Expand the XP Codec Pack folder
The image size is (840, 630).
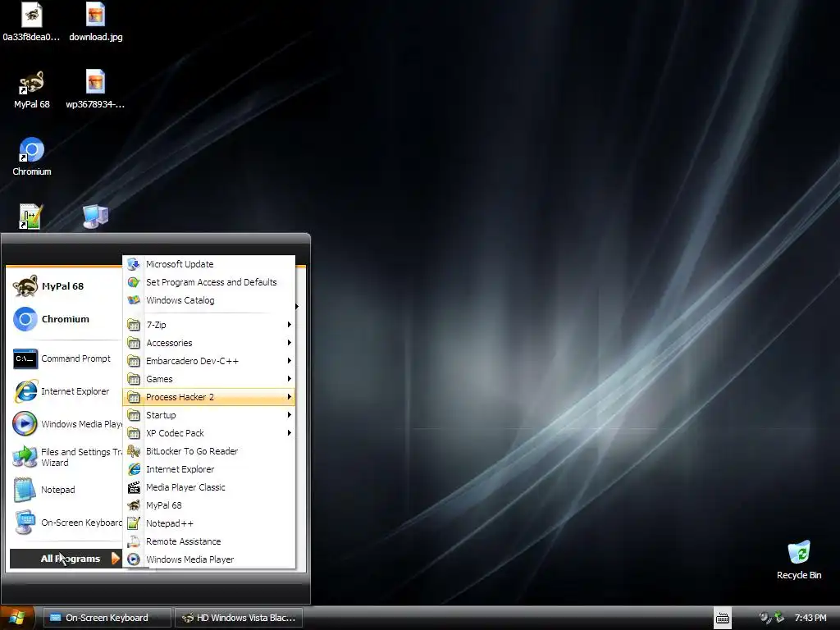coord(209,433)
